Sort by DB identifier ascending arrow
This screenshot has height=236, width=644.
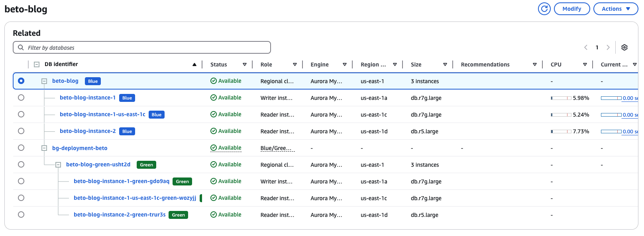pyautogui.click(x=194, y=64)
